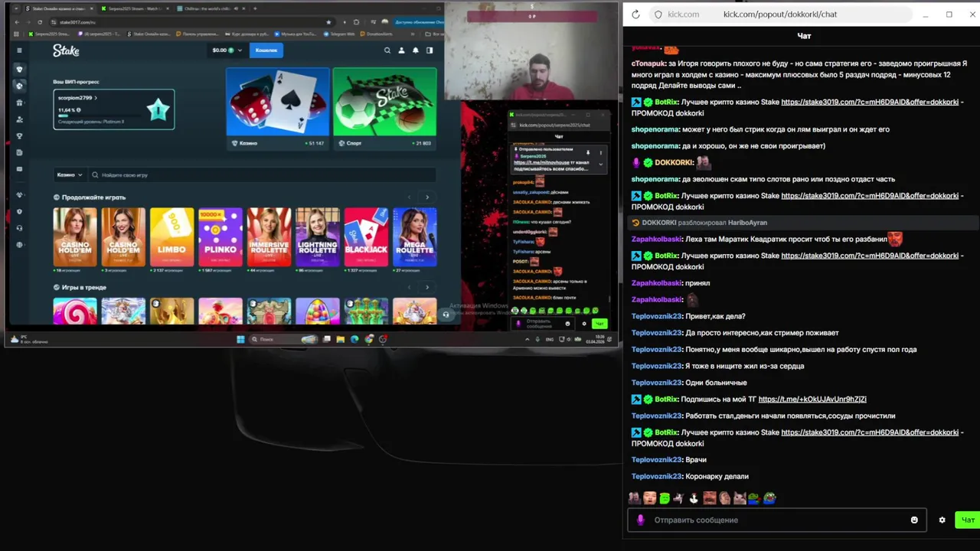Screen dimensions: 980x551
Task: Expand the scorpiom2799 VIP profile chevron
Action: [x=96, y=98]
